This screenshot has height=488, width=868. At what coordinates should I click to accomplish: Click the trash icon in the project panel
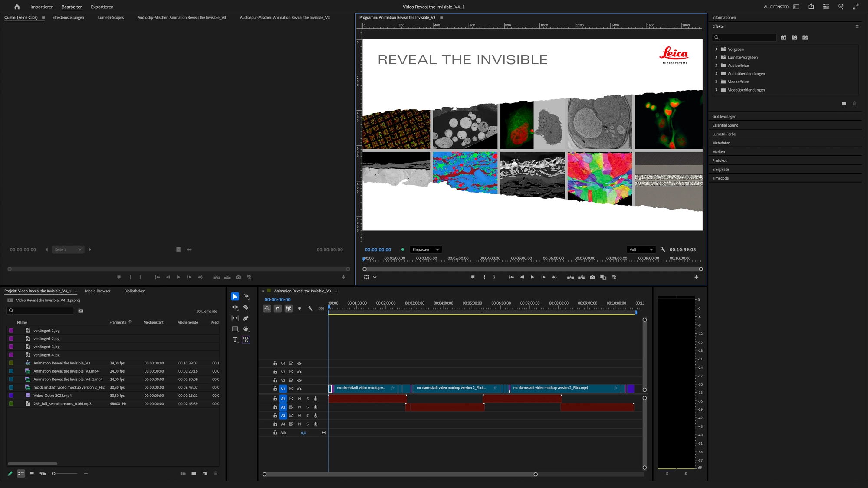click(x=215, y=473)
